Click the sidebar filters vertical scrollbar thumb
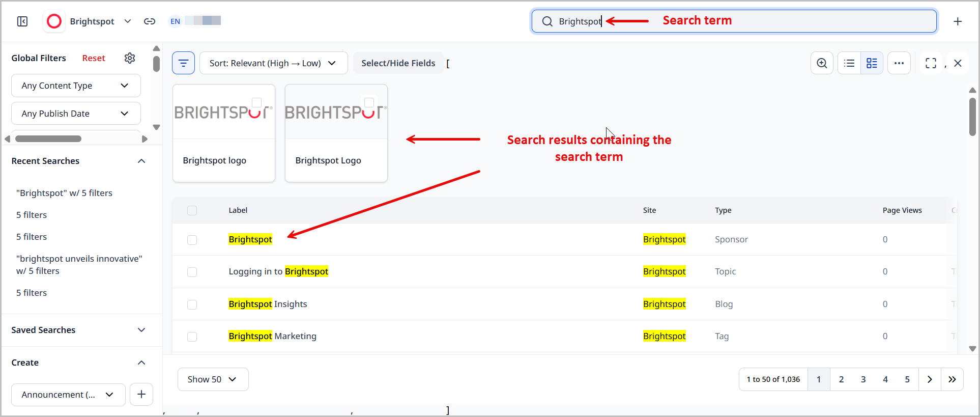The width and height of the screenshot is (980, 417). [x=156, y=64]
